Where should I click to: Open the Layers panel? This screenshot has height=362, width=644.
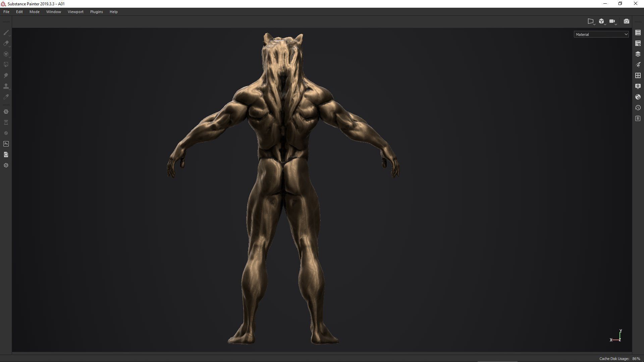638,54
